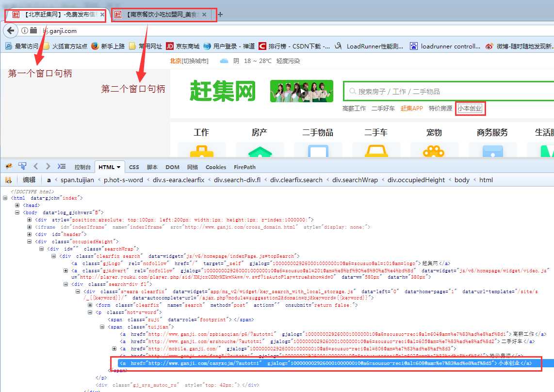Collapse the div occupiedHeight node

29,242
